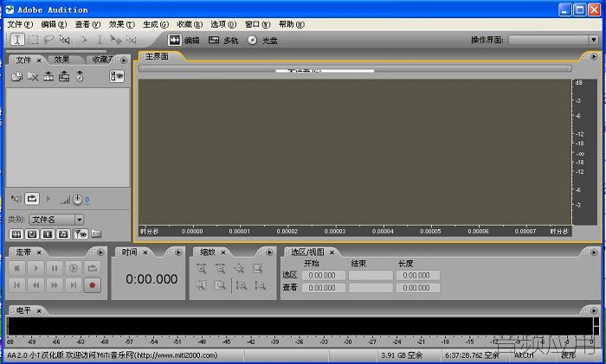Switch to the 效果 panel tab
This screenshot has height=364, width=606.
[61, 60]
